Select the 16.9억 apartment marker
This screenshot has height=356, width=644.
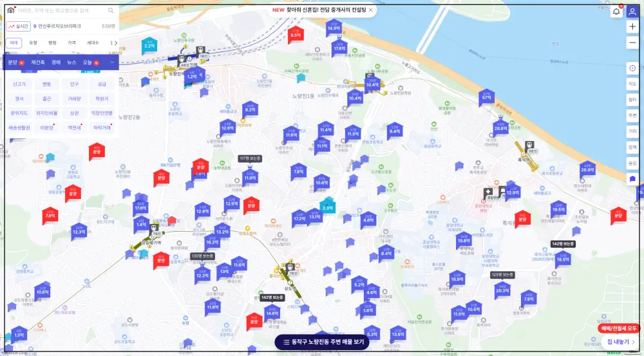457,279
